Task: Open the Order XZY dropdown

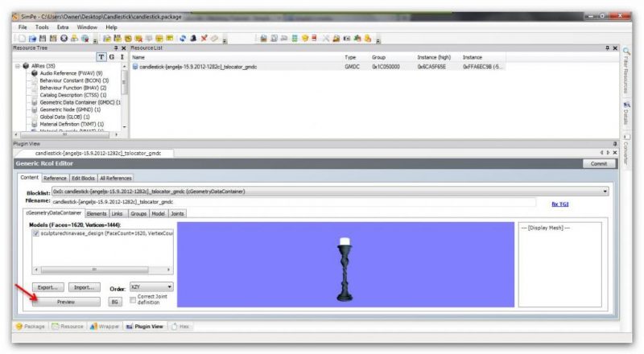Action: coord(168,286)
